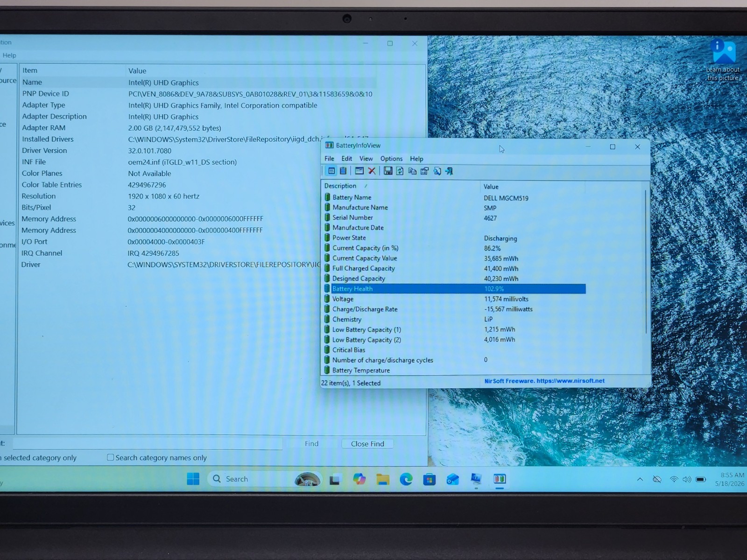Click the BatteryInfoView taskbar icon
Image resolution: width=747 pixels, height=560 pixels.
tap(500, 479)
